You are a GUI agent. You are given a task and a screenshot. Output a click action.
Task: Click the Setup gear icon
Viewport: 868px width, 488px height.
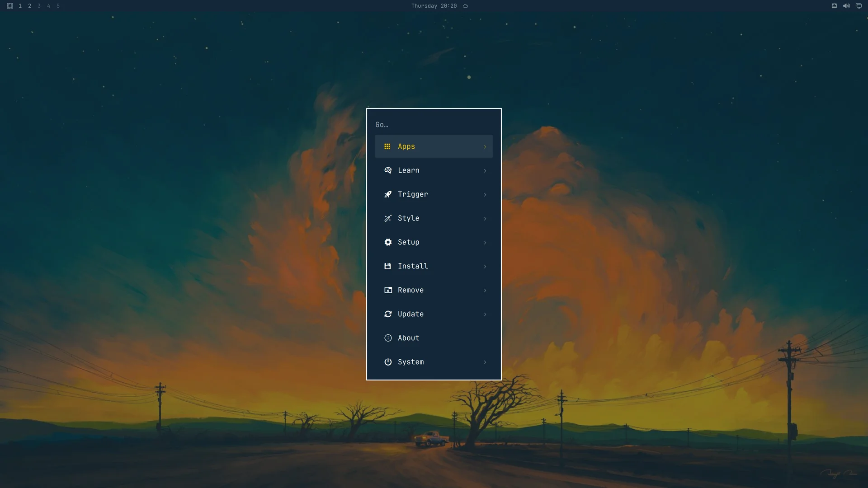pos(388,242)
